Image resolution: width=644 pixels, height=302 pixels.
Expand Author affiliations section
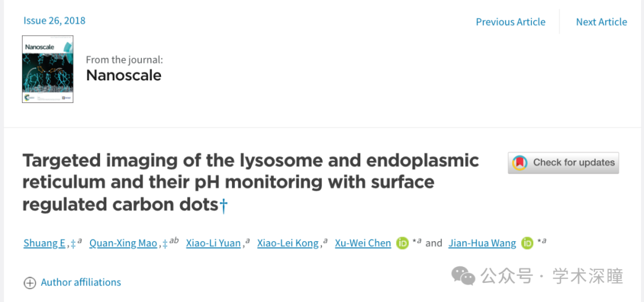(81, 282)
